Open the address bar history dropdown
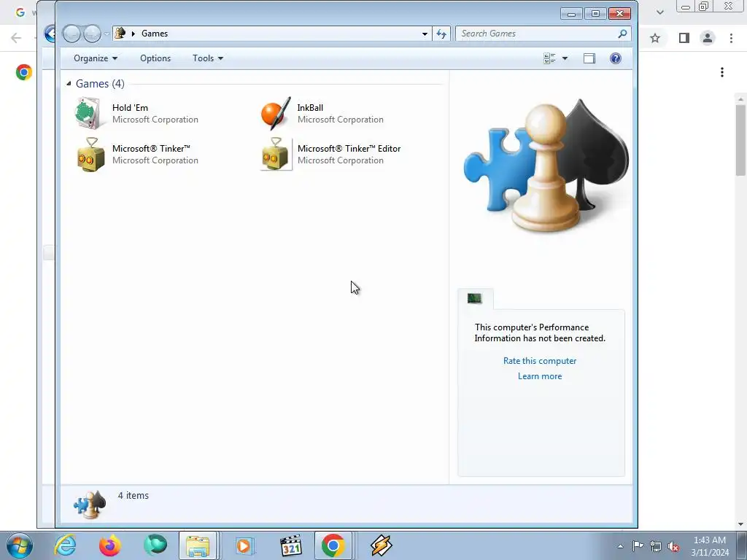The width and height of the screenshot is (747, 560). (x=425, y=34)
